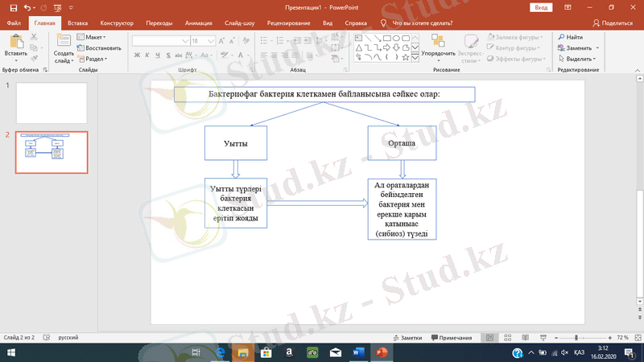This screenshot has height=362, width=644.
Task: Expand the Layout (Макет) dropdown
Action: [x=92, y=37]
